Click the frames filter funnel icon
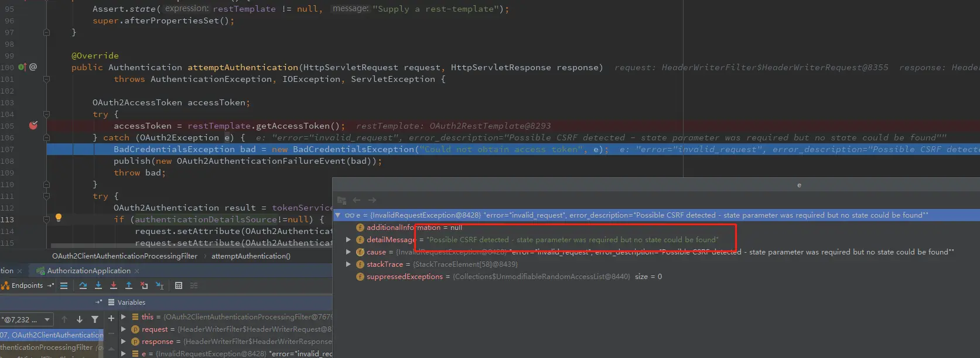 pyautogui.click(x=95, y=319)
